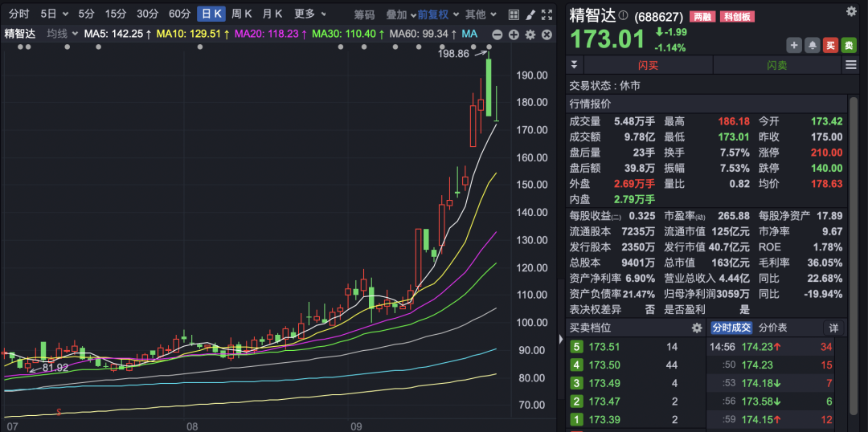Expand chart to fullscreen icon
This screenshot has width=868, height=432.
[547, 14]
